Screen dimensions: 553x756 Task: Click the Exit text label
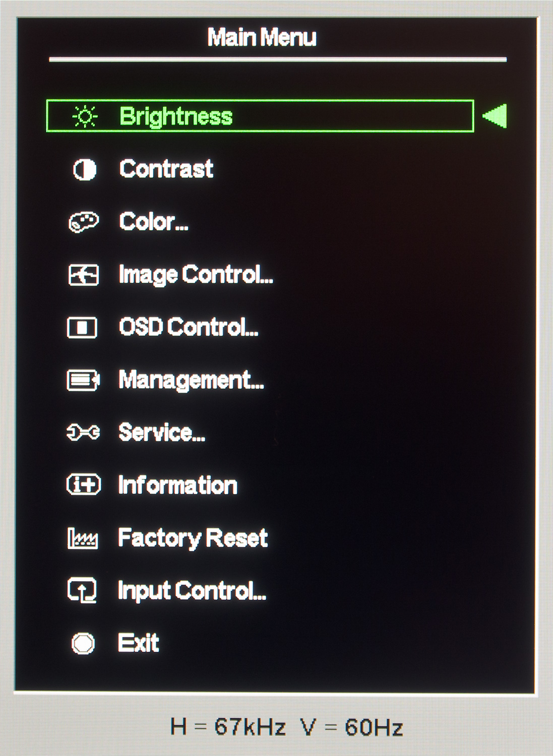[x=139, y=643]
